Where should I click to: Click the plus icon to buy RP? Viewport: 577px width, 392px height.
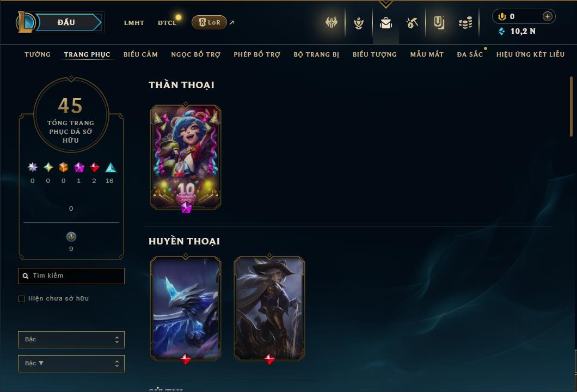tap(548, 16)
